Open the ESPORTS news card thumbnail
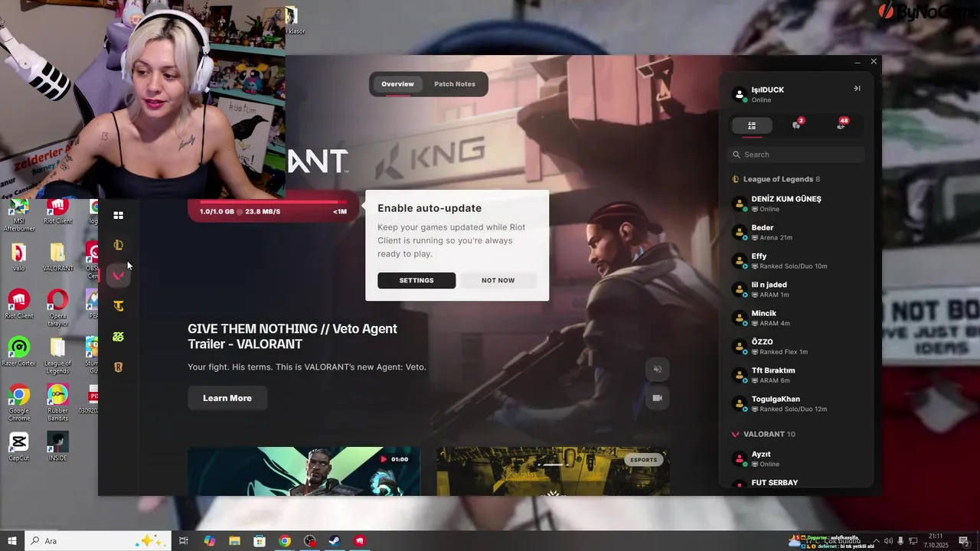 553,471
